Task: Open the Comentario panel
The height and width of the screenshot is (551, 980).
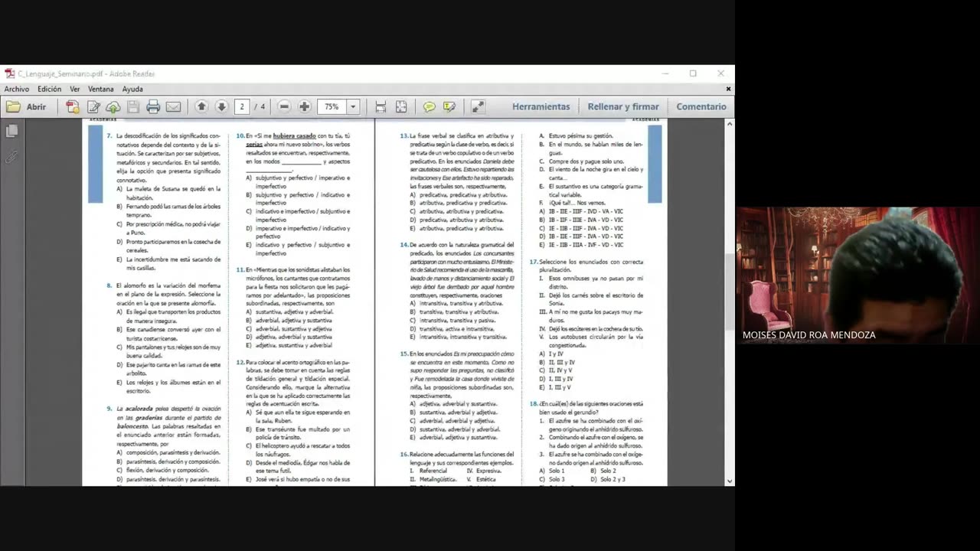Action: [x=701, y=107]
